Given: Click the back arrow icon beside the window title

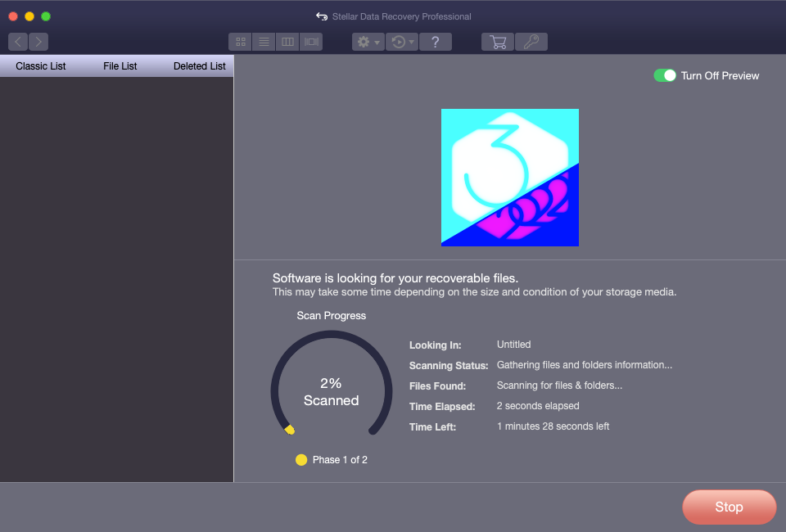Looking at the screenshot, I should tap(321, 16).
